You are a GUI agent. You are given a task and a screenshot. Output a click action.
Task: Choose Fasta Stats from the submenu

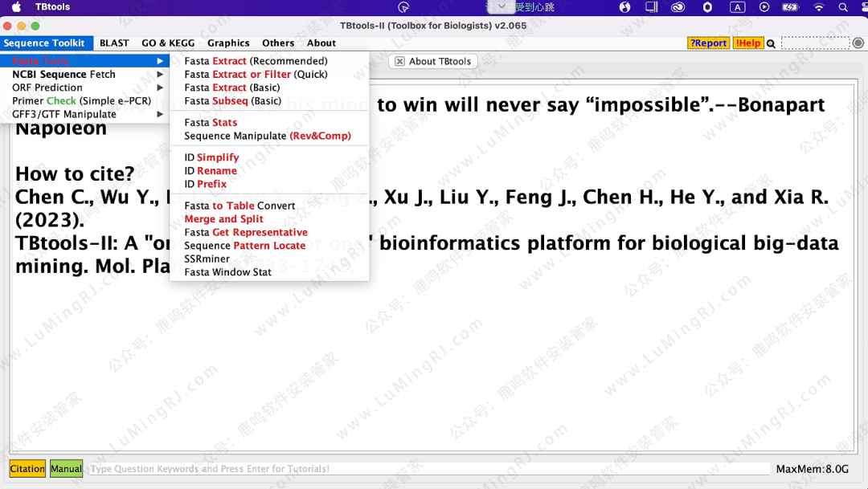point(211,122)
